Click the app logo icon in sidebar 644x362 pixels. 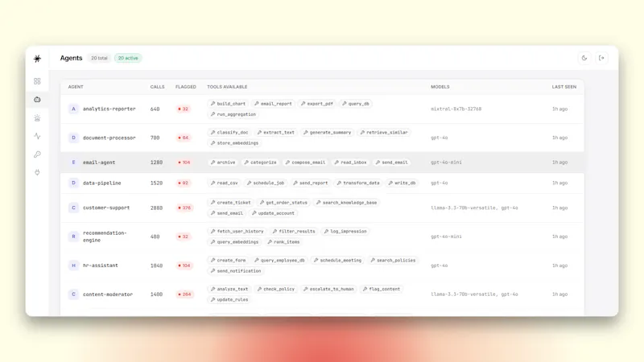(37, 58)
